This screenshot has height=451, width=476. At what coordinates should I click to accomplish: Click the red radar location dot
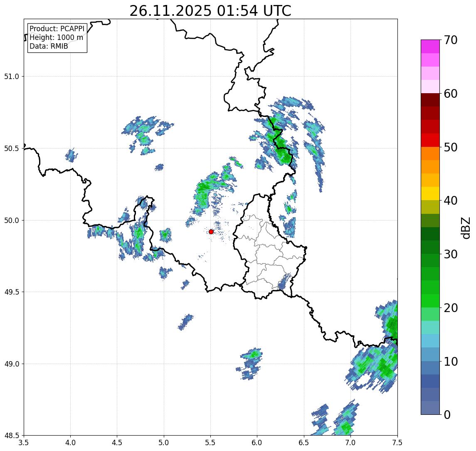211,232
